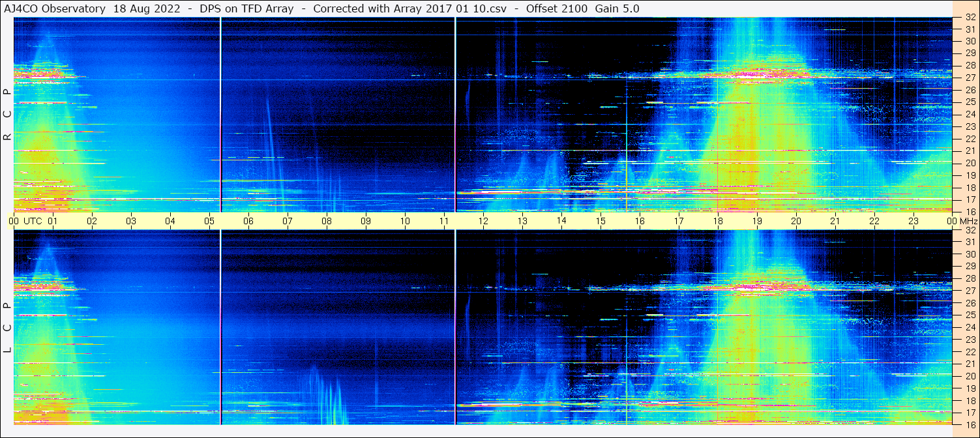The height and width of the screenshot is (438, 980).
Task: Click the 'Gain 5.0' header value
Action: coord(617,8)
